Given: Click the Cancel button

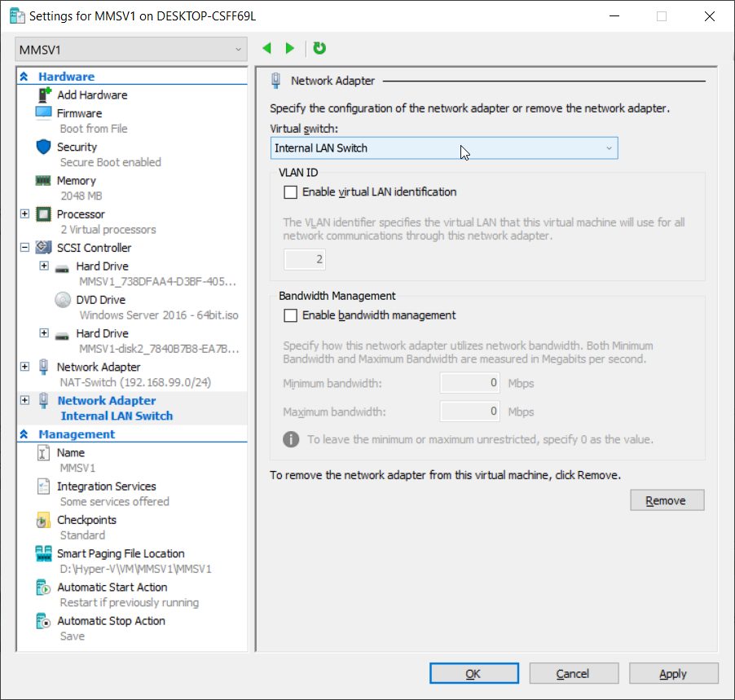Looking at the screenshot, I should 574,673.
